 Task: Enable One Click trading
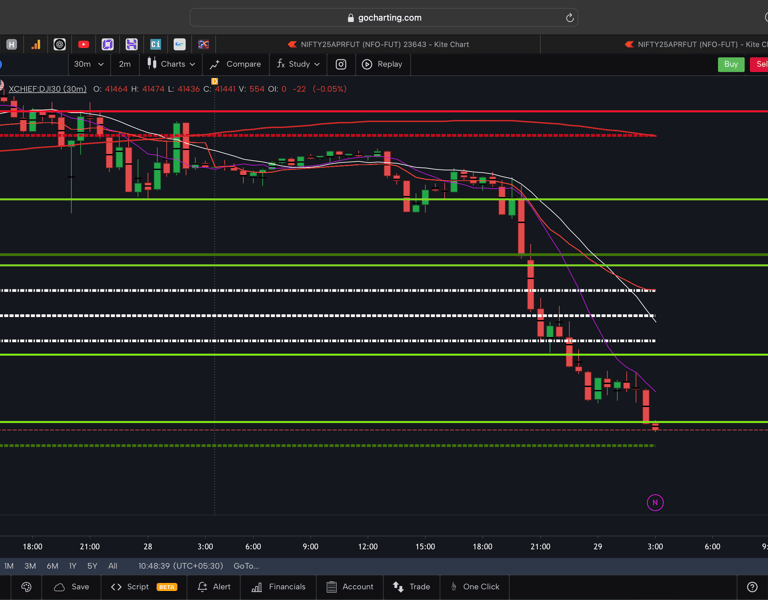point(474,587)
